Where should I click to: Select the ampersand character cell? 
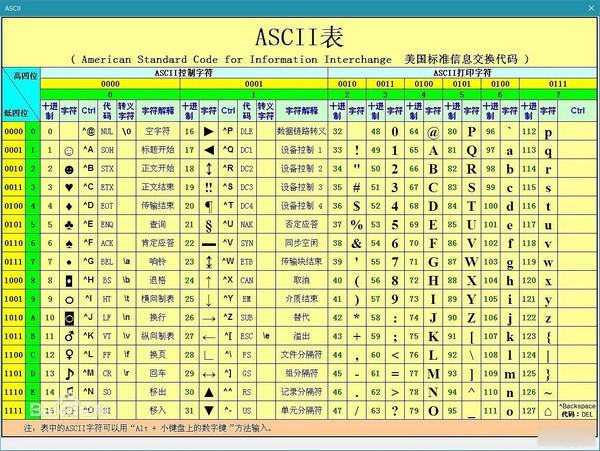point(356,242)
